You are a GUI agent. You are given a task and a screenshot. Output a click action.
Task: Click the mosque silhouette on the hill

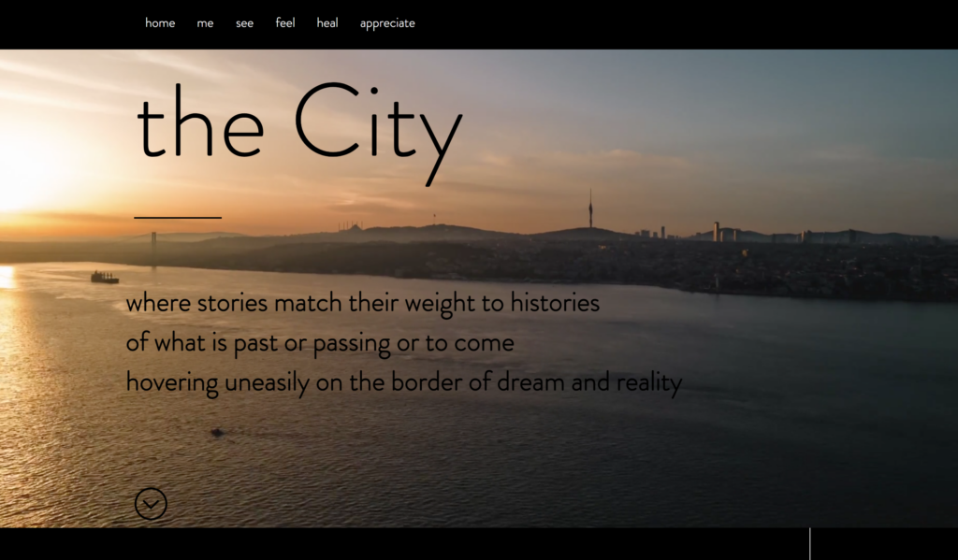(x=352, y=228)
